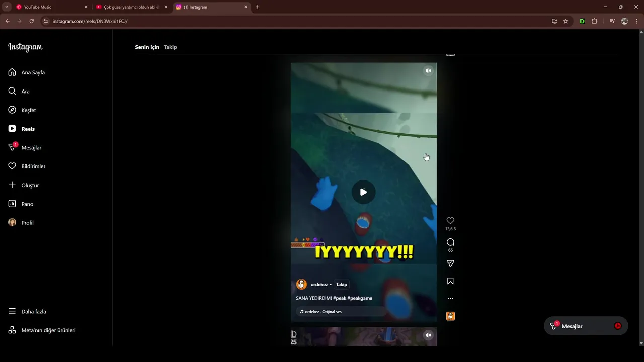Open the audio thumbnail beside the reel
Viewport: 644px width, 362px height.
point(450,316)
